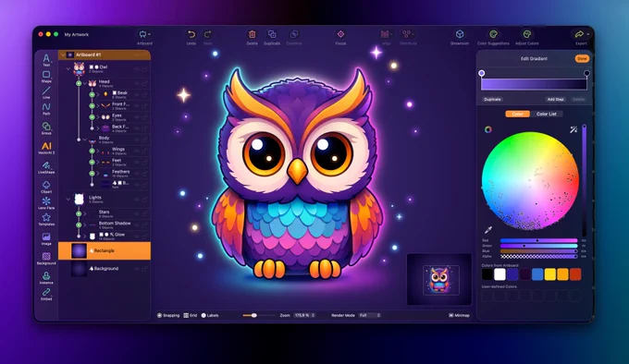Collapse the Head group
Viewport: 629px width, 364px height.
click(85, 83)
